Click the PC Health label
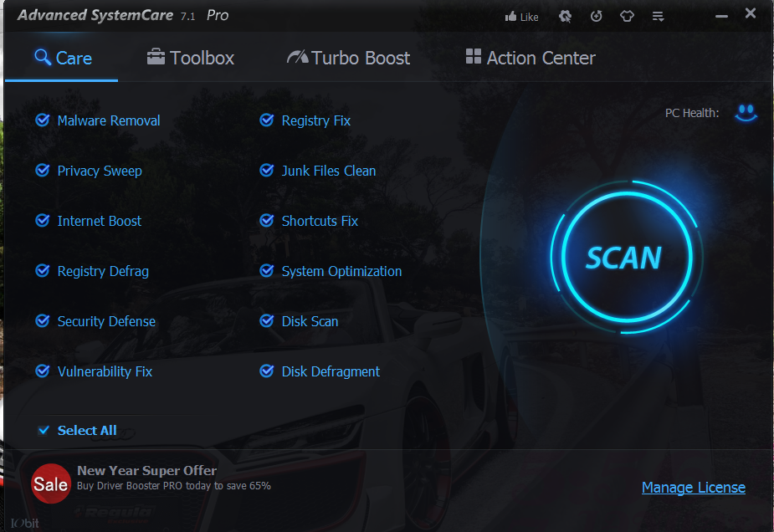774x532 pixels. [692, 113]
